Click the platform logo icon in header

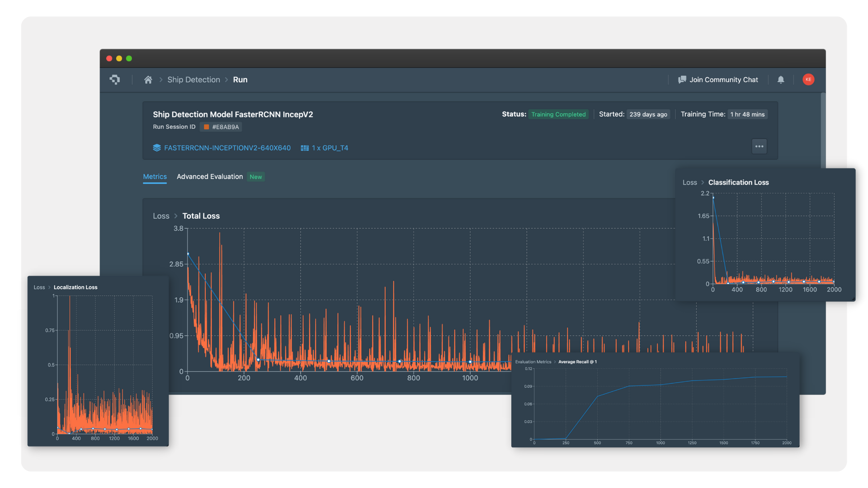[x=115, y=80]
